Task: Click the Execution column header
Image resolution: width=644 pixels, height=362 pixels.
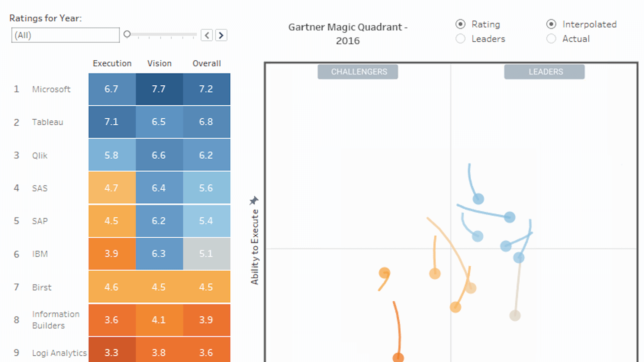Action: coord(112,63)
